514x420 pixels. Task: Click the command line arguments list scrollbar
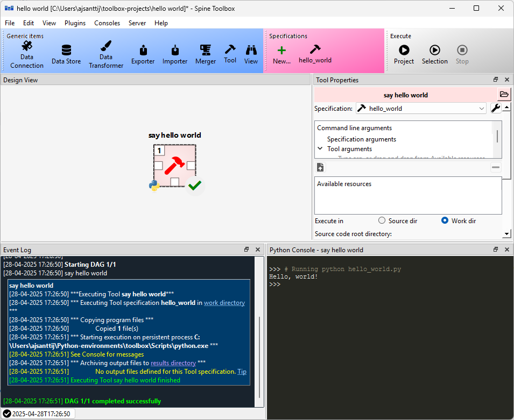[x=497, y=136]
